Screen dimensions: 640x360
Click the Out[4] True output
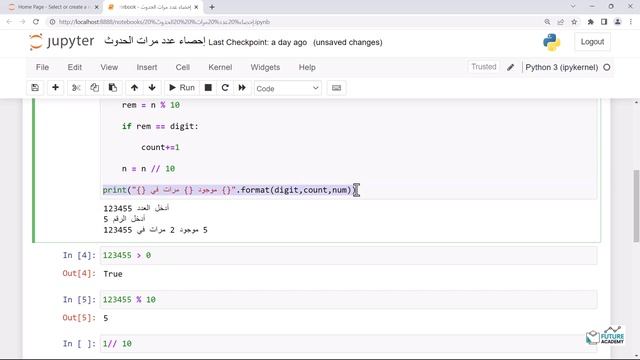pyautogui.click(x=113, y=274)
